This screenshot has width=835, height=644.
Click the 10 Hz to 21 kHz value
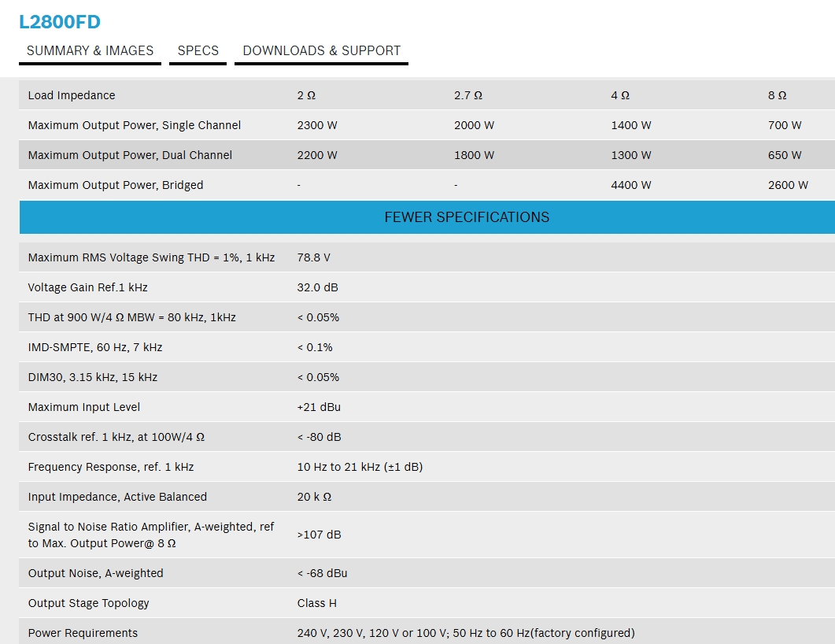[x=360, y=467]
